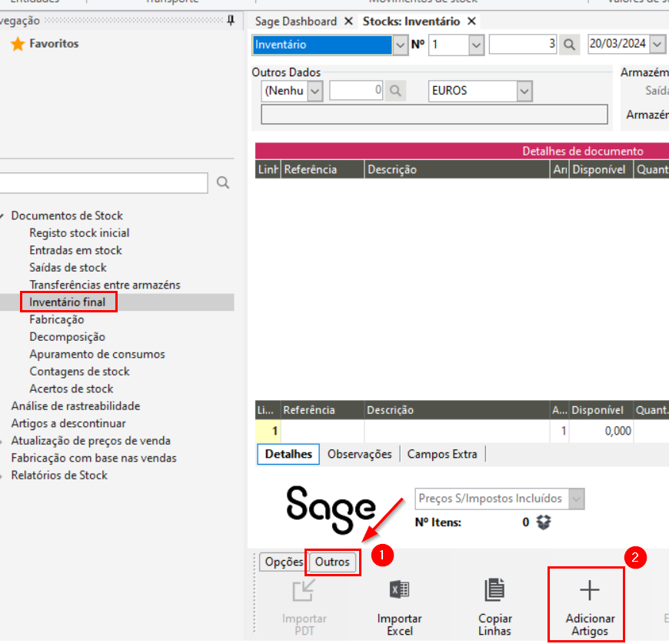Close the Sage Dashboard tab

[x=348, y=21]
